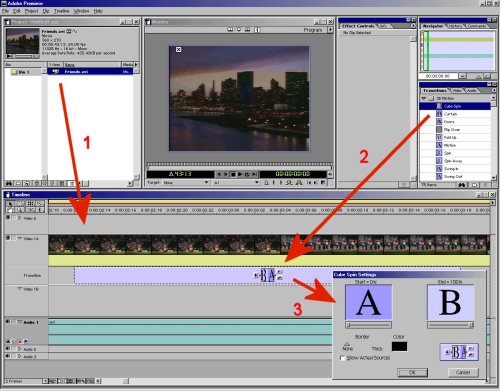This screenshot has height=391, width=500.
Task: Toggle the lock box of Video 2 track
Action: [x=14, y=218]
